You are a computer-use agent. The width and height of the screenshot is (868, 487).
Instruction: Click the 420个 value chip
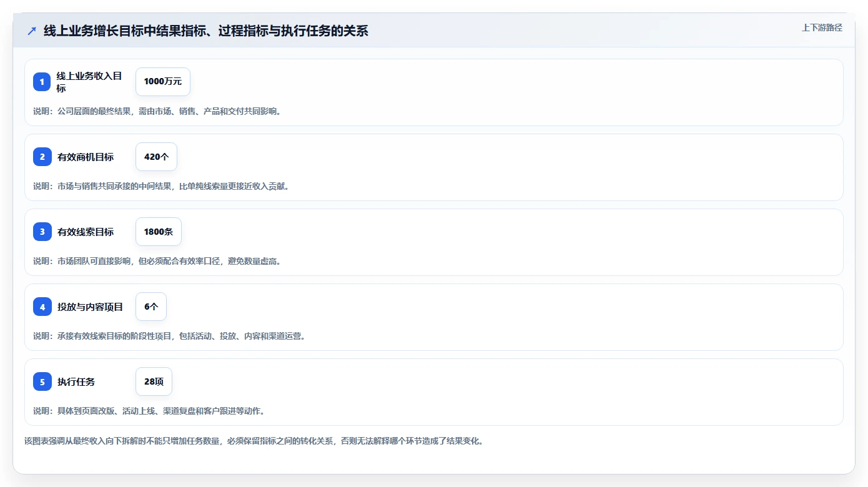click(156, 157)
